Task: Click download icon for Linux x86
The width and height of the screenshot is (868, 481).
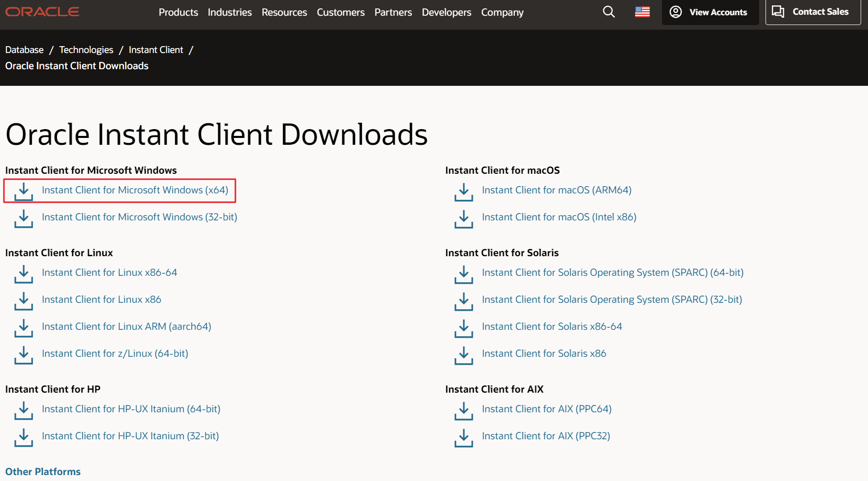Action: pyautogui.click(x=24, y=301)
